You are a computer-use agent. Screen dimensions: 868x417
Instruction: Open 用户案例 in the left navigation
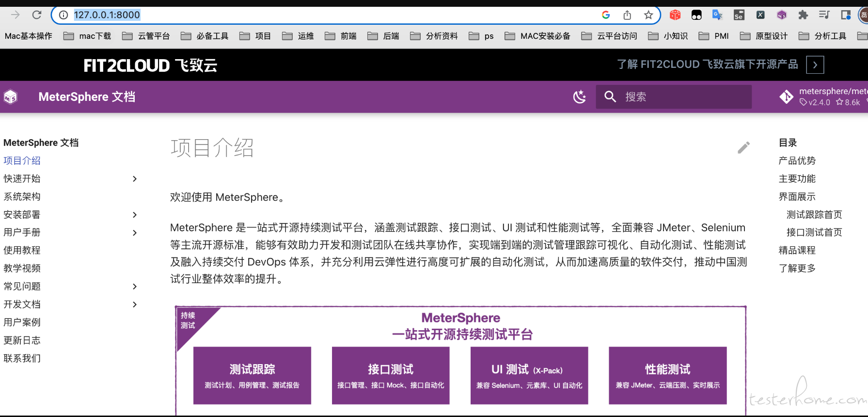22,322
